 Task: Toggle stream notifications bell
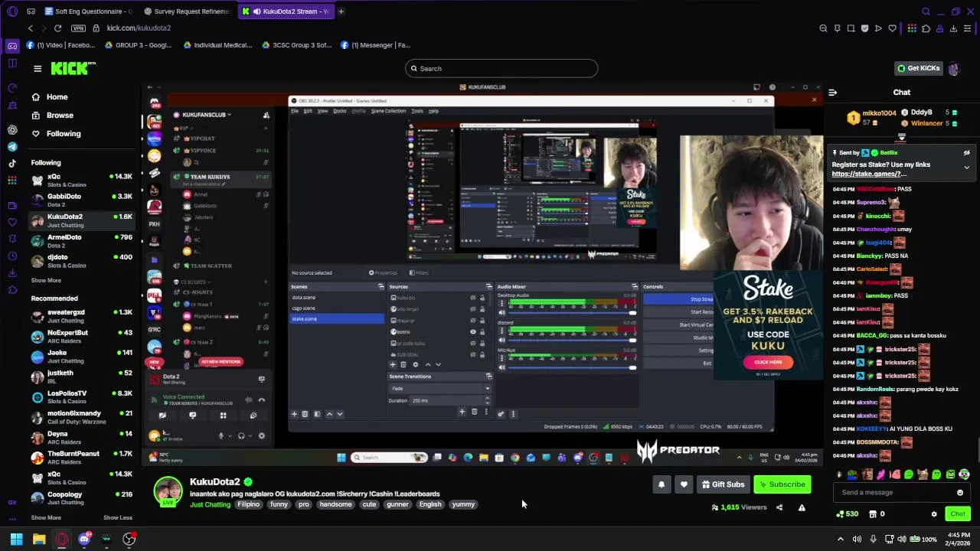(661, 484)
